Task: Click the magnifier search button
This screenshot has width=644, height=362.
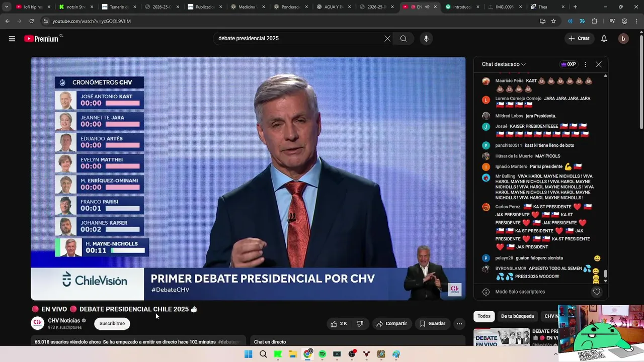Action: click(x=404, y=39)
